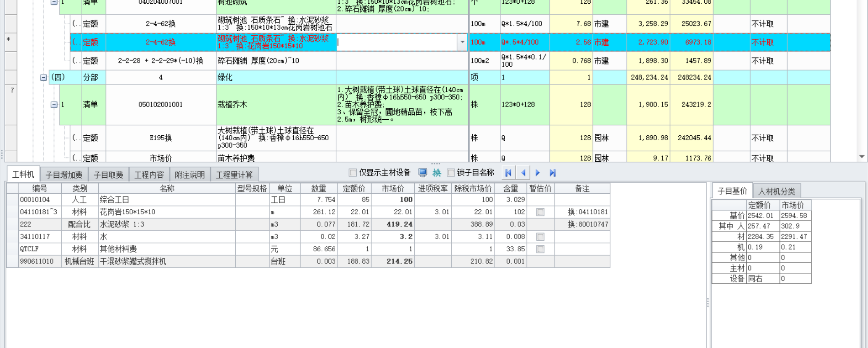
Task: Click 050102001001 list code
Action: click(161, 104)
